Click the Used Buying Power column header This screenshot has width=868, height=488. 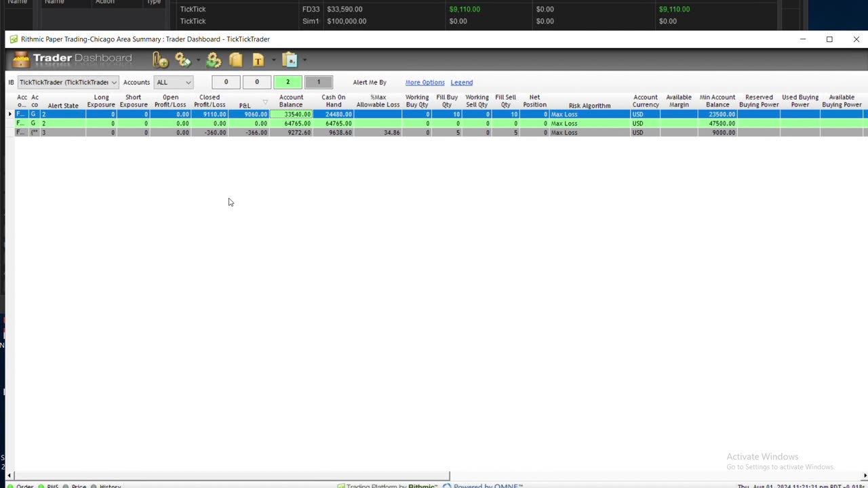coord(800,101)
